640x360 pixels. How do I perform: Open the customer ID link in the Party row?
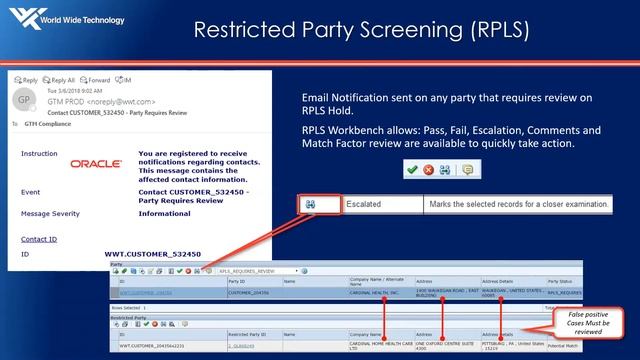click(x=146, y=293)
